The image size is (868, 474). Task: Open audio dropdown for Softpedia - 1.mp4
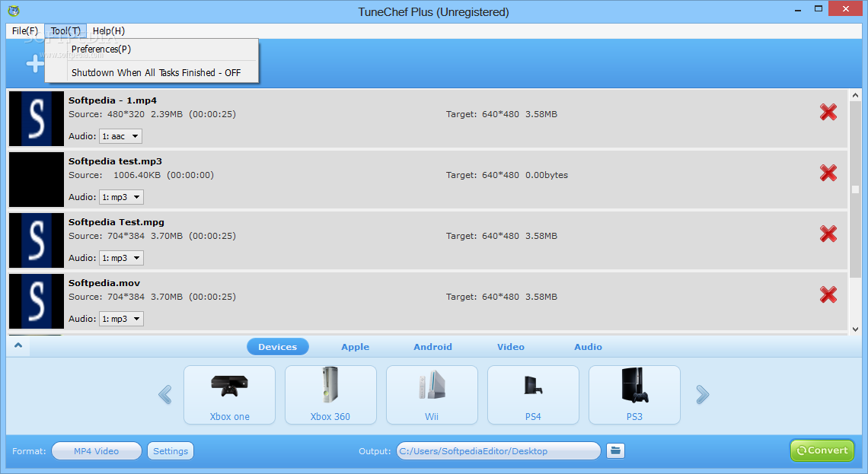(120, 136)
